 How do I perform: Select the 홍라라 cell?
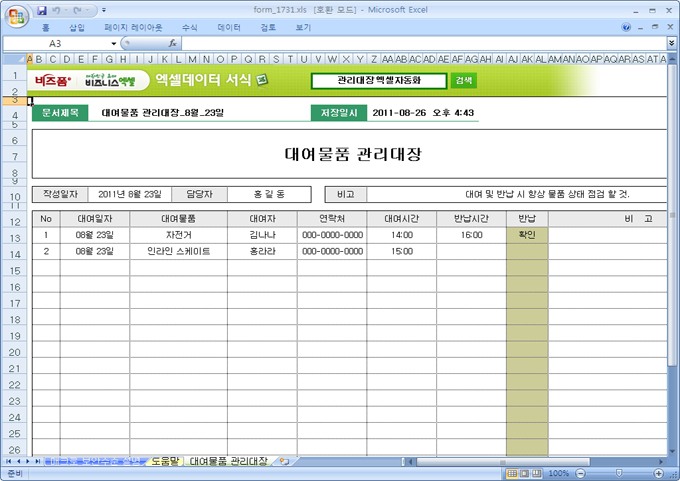pos(262,251)
